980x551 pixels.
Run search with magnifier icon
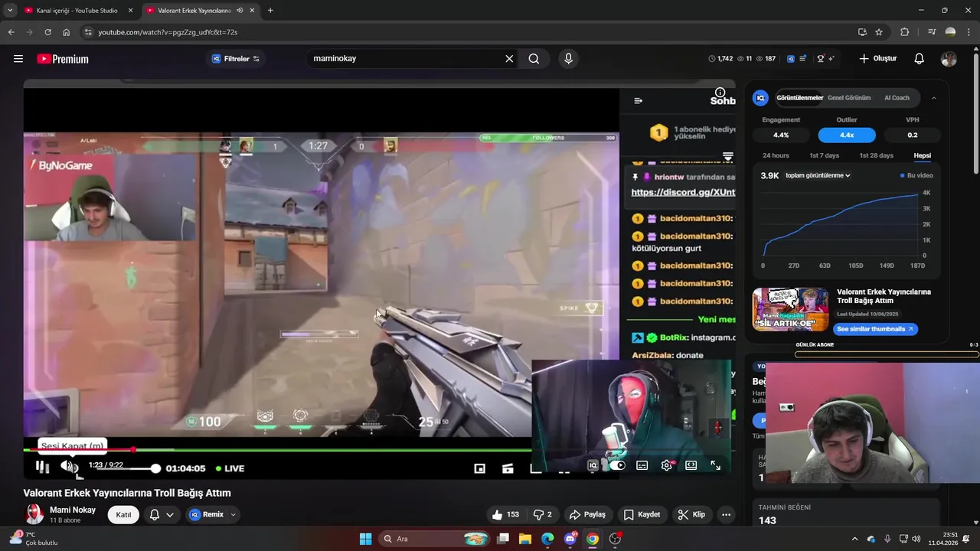[x=534, y=58]
